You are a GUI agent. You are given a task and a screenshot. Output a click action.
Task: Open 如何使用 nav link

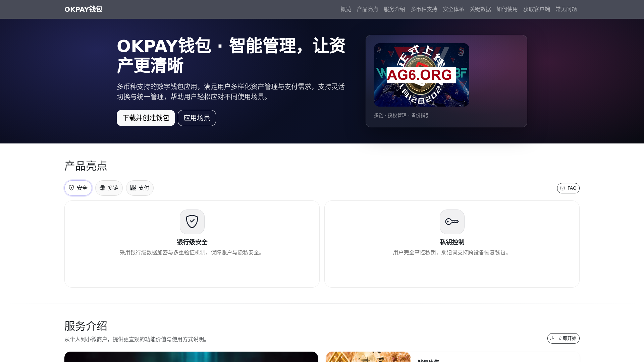(x=507, y=9)
